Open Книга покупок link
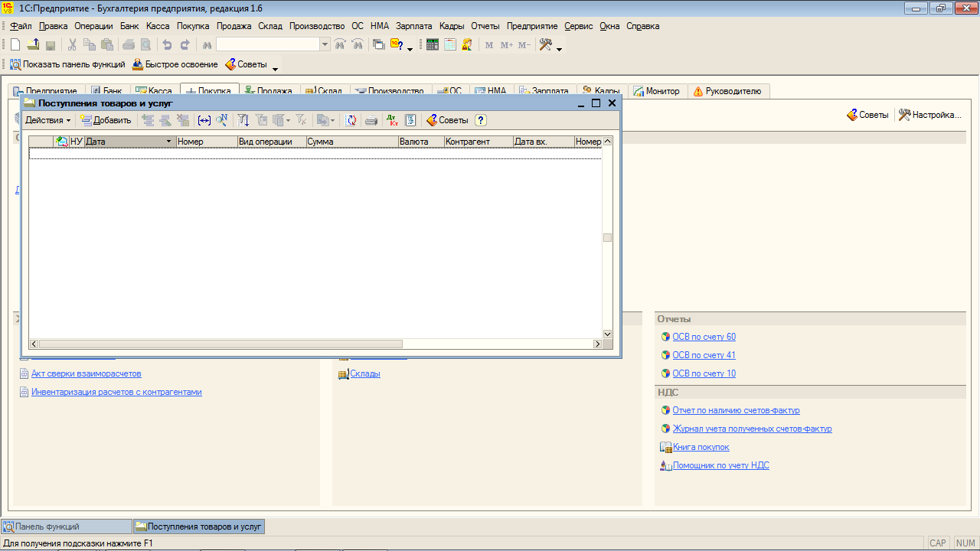The image size is (980, 551). [701, 447]
